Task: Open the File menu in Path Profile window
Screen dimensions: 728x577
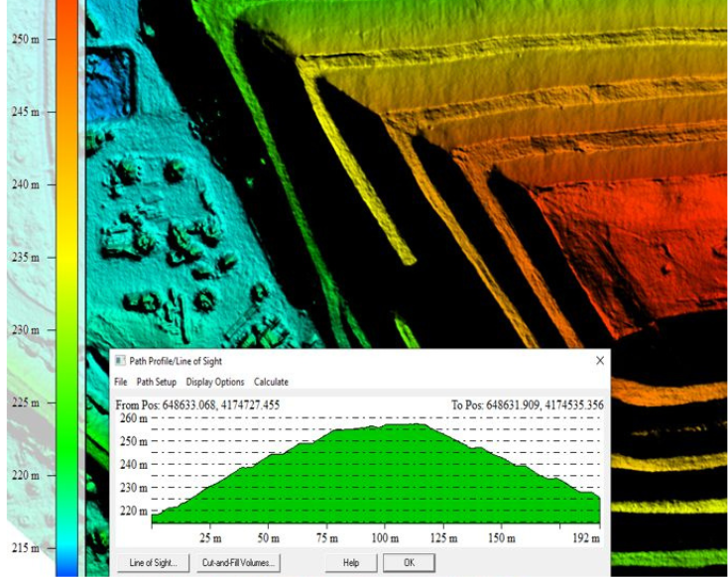Action: pyautogui.click(x=121, y=382)
